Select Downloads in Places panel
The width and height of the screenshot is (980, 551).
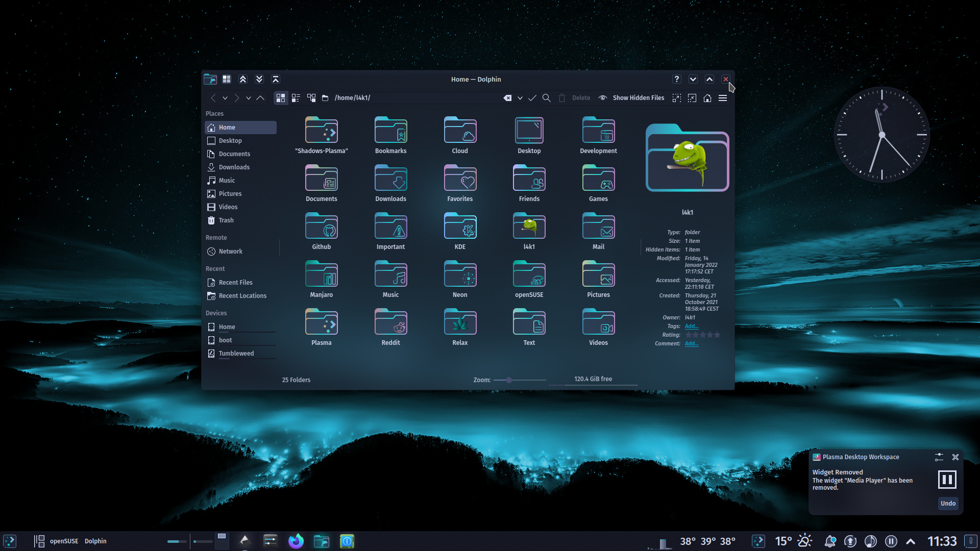(x=240, y=167)
